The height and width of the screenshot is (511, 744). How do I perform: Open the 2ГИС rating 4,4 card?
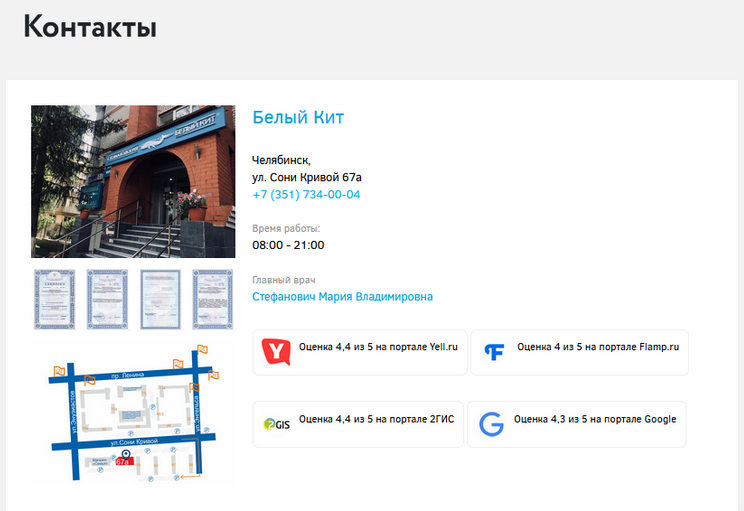358,424
